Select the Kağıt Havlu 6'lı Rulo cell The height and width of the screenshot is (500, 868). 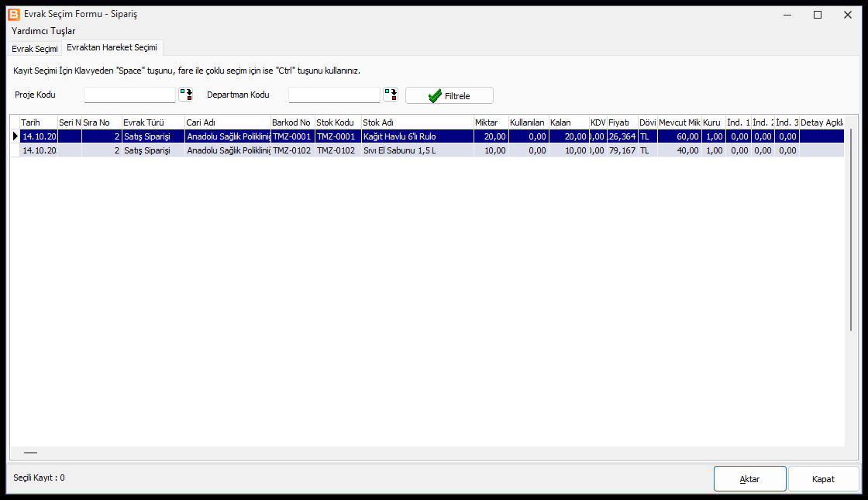click(x=418, y=136)
